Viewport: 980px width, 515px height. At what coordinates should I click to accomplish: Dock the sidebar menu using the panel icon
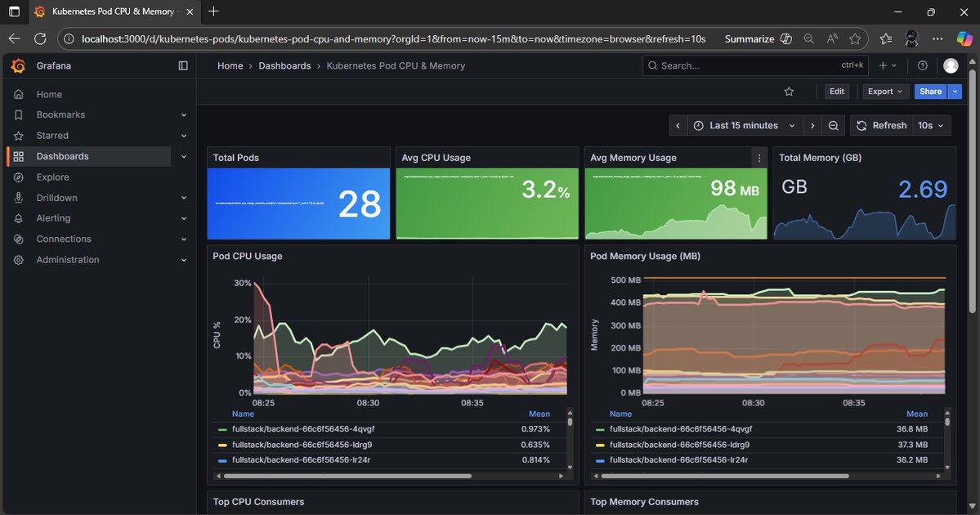pos(183,65)
